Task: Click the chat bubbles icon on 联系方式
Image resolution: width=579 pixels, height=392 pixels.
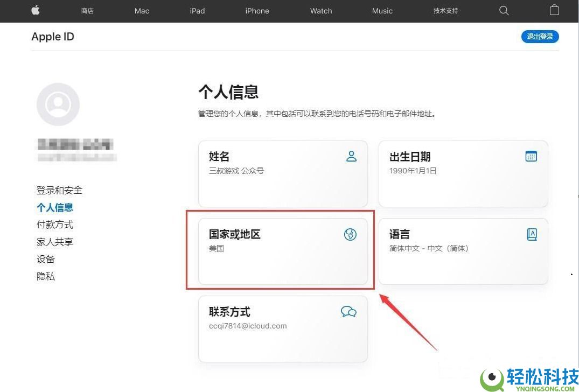Action: point(348,311)
